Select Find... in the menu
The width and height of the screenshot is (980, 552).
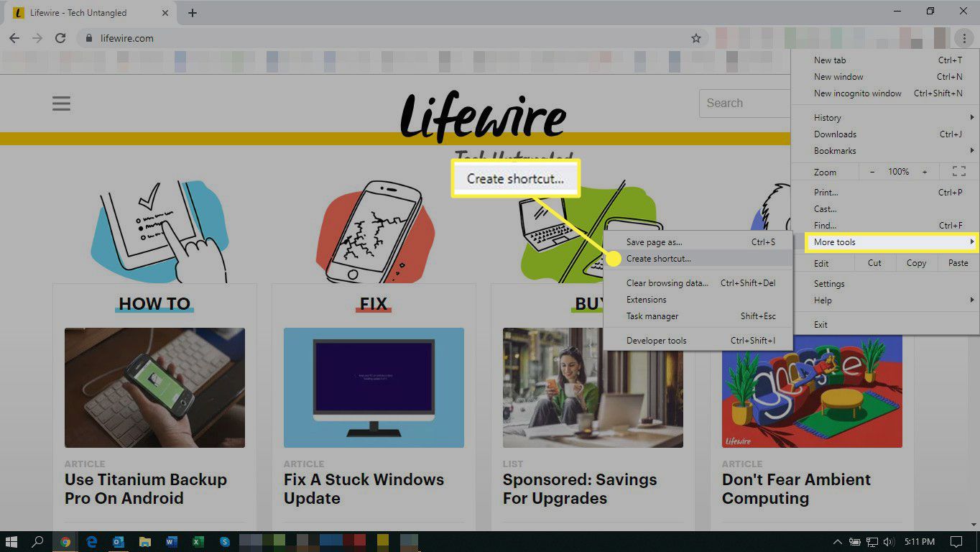[x=885, y=225]
